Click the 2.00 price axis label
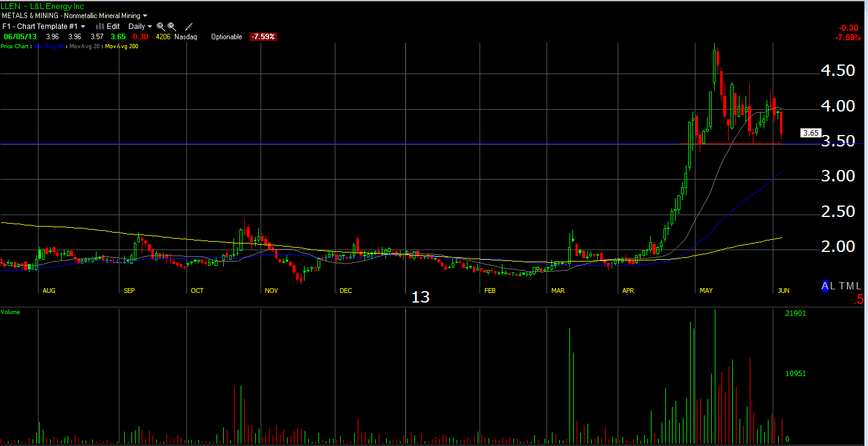 [x=838, y=247]
